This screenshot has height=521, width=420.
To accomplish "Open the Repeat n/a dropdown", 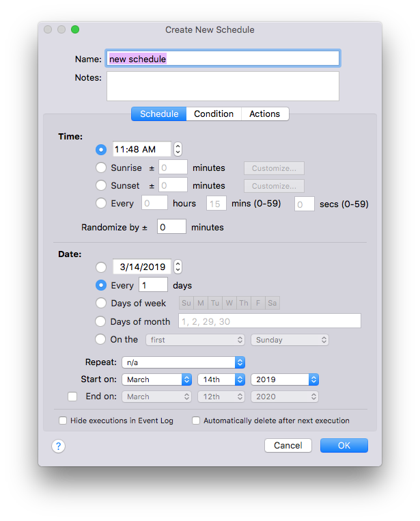I will [183, 362].
